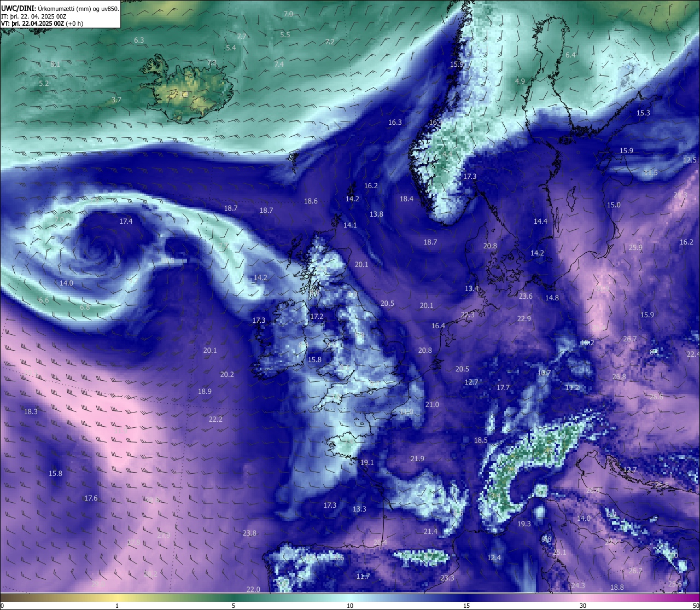Click the 14.4 value label
This screenshot has width=700, height=610.
pyautogui.click(x=540, y=222)
